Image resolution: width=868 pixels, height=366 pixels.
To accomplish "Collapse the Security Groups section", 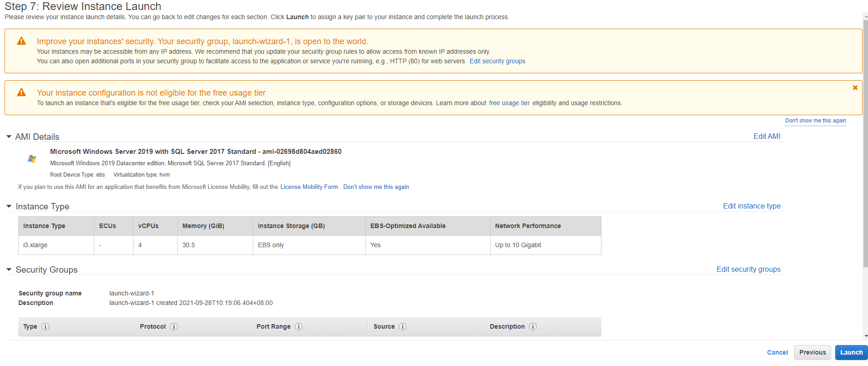I will pyautogui.click(x=9, y=269).
